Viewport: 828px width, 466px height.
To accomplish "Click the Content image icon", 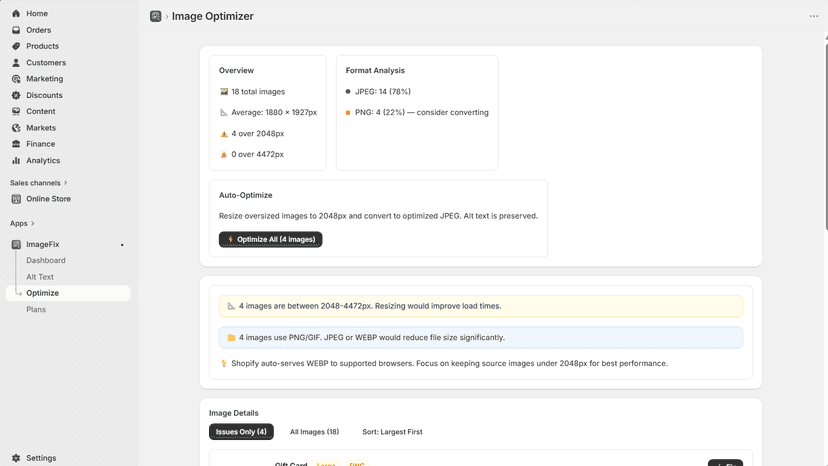I will point(16,111).
